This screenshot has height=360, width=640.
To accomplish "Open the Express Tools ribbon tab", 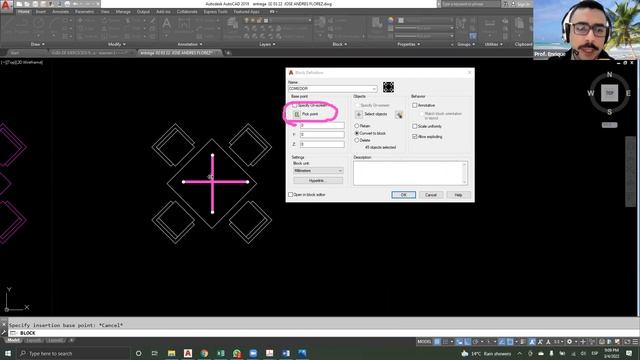I will pos(216,12).
